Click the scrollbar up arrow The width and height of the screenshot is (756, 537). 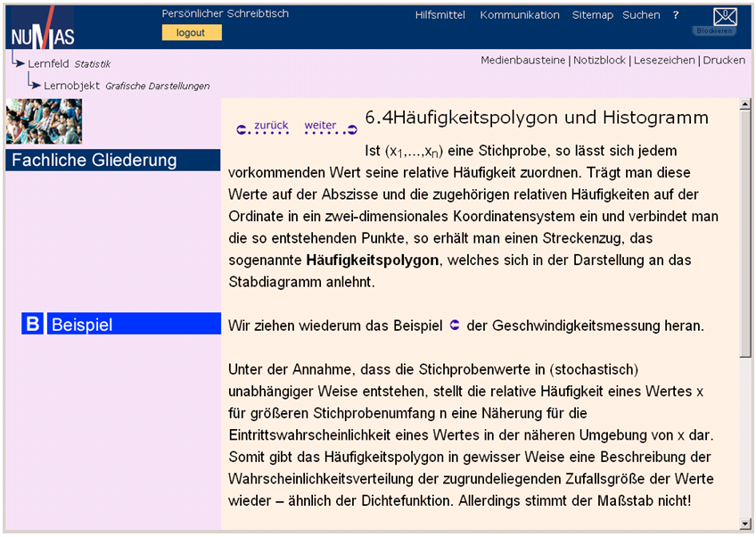pyautogui.click(x=745, y=103)
